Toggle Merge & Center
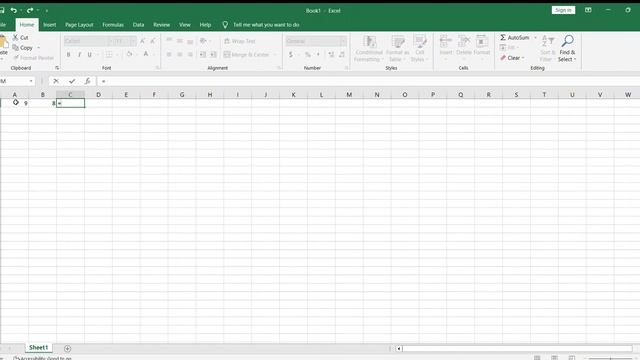 pyautogui.click(x=247, y=54)
